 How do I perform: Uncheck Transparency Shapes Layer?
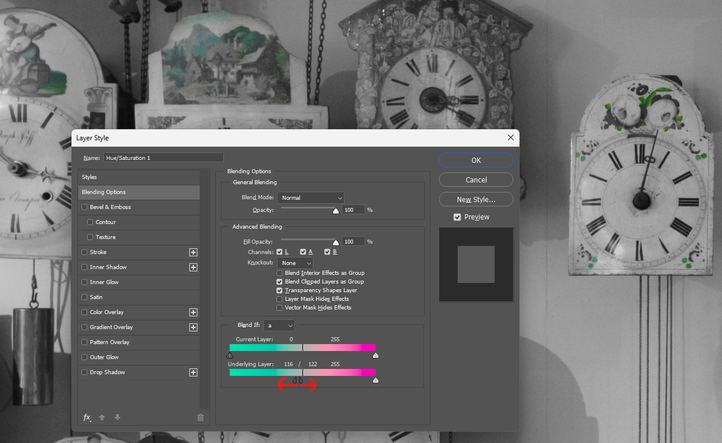(x=280, y=290)
